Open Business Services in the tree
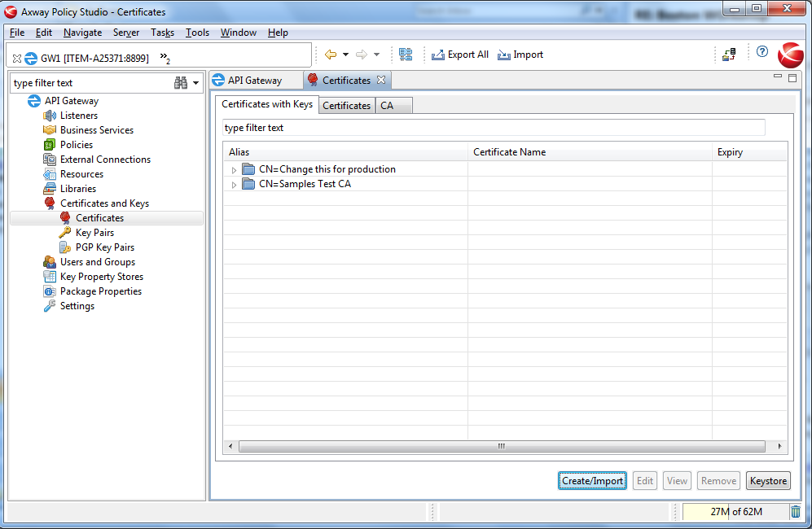The height and width of the screenshot is (529, 812). click(96, 130)
